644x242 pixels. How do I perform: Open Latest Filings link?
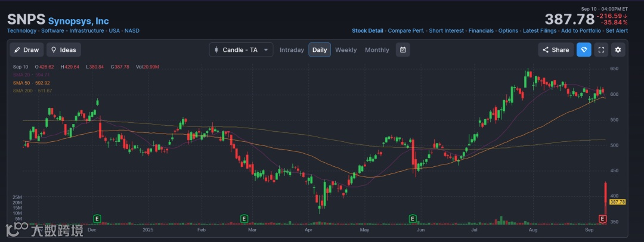(540, 31)
